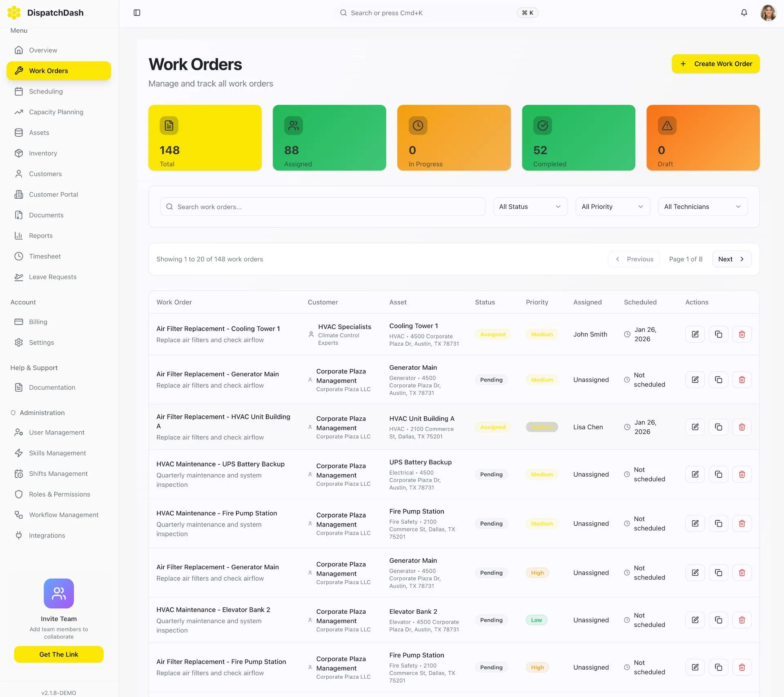Click the Get The Link button
Viewport: 784px width, 697px height.
[x=59, y=654]
